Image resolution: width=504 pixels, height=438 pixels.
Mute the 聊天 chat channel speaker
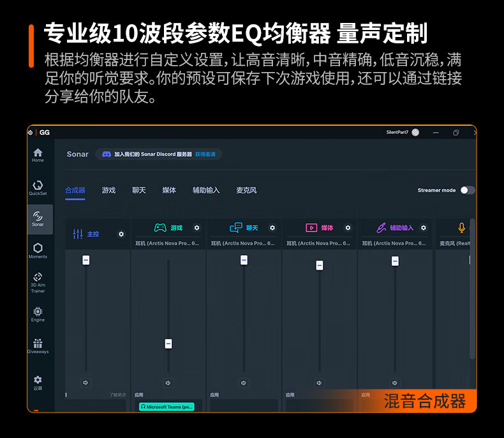click(244, 383)
